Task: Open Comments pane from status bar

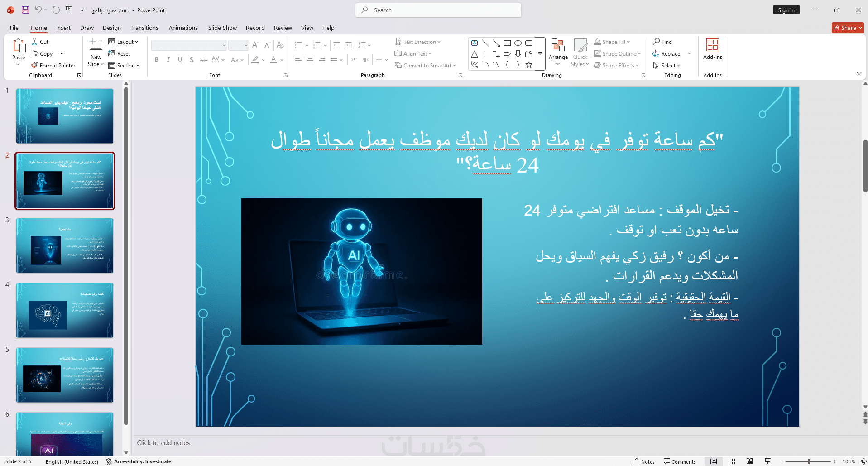Action: (680, 461)
